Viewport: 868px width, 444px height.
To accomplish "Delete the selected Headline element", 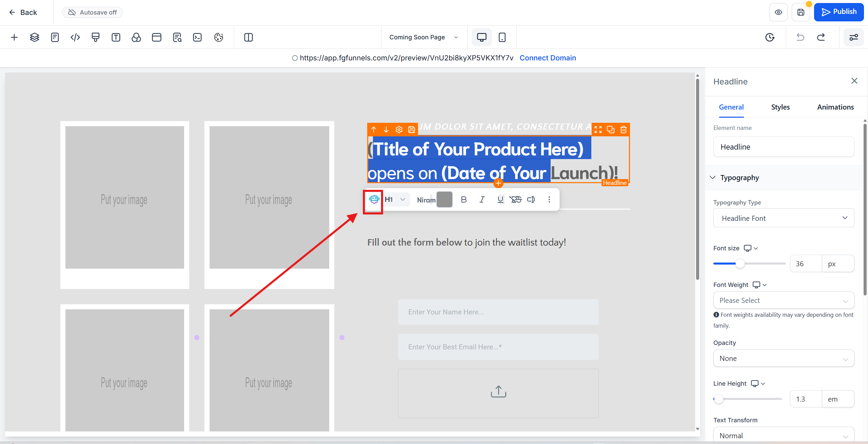I will 623,130.
